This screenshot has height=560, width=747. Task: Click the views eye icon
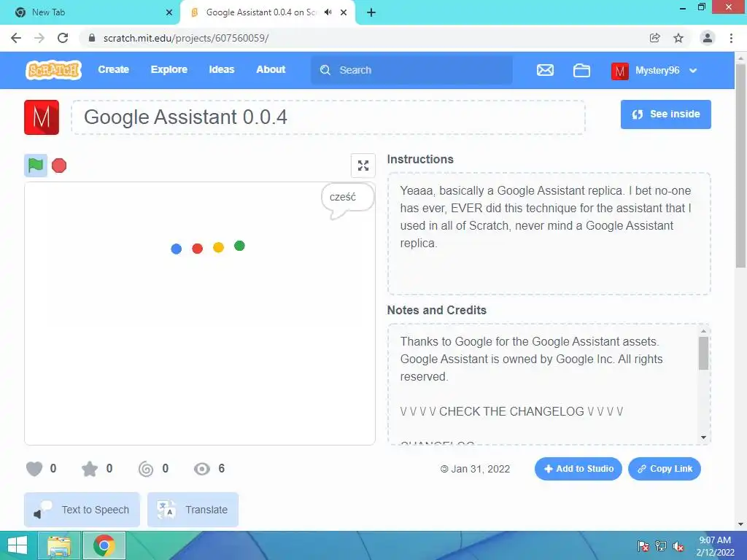[x=202, y=469]
